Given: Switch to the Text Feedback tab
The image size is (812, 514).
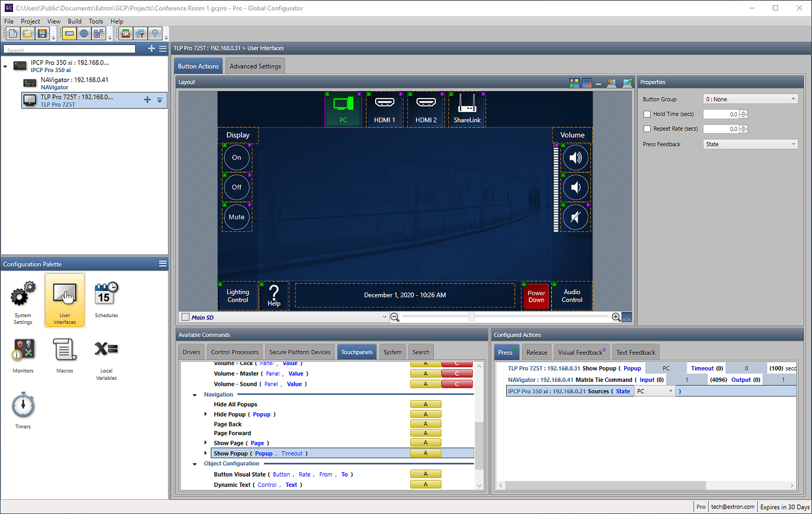Looking at the screenshot, I should [636, 352].
